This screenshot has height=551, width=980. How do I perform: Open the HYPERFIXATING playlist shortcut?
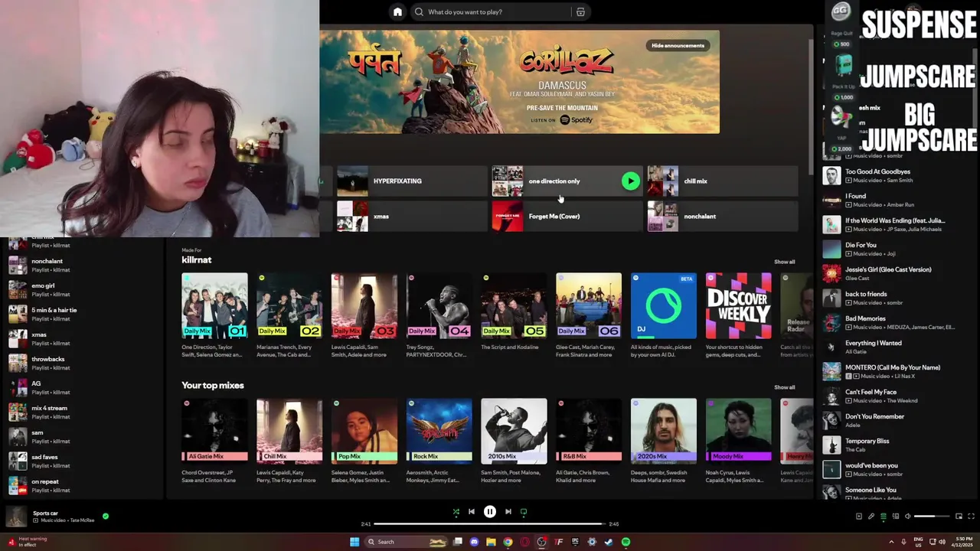(412, 181)
